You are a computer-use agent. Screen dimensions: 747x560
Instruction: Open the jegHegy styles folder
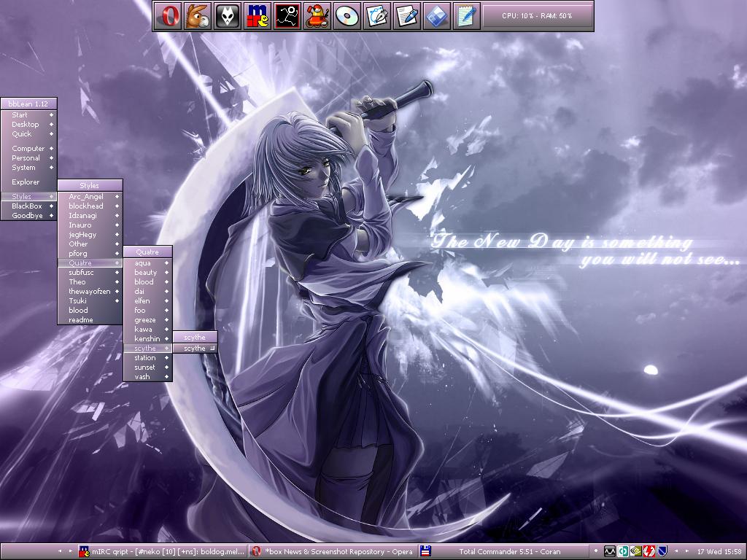[90, 235]
